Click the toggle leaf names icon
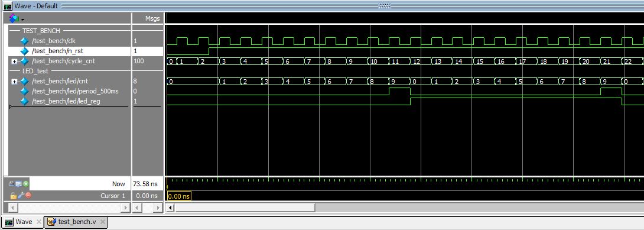 click(x=12, y=184)
